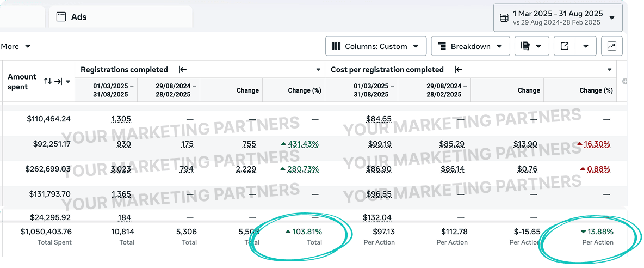
Task: Click cost value $99.19
Action: tap(379, 144)
